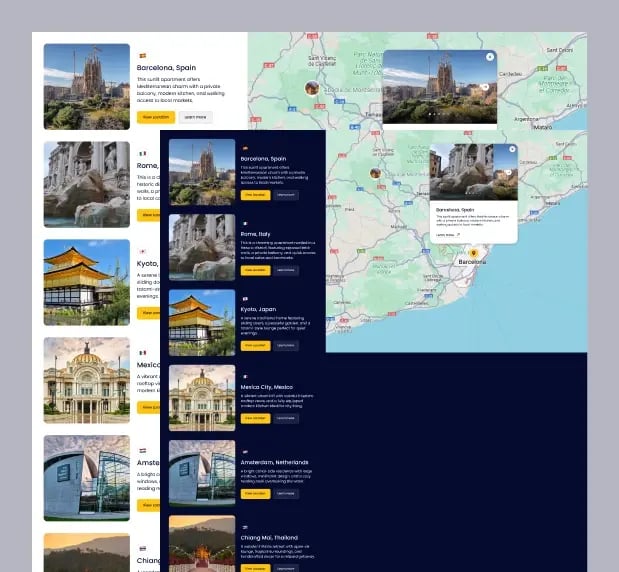
Task: Click the Japan flag icon in the white panel
Action: click(x=143, y=251)
